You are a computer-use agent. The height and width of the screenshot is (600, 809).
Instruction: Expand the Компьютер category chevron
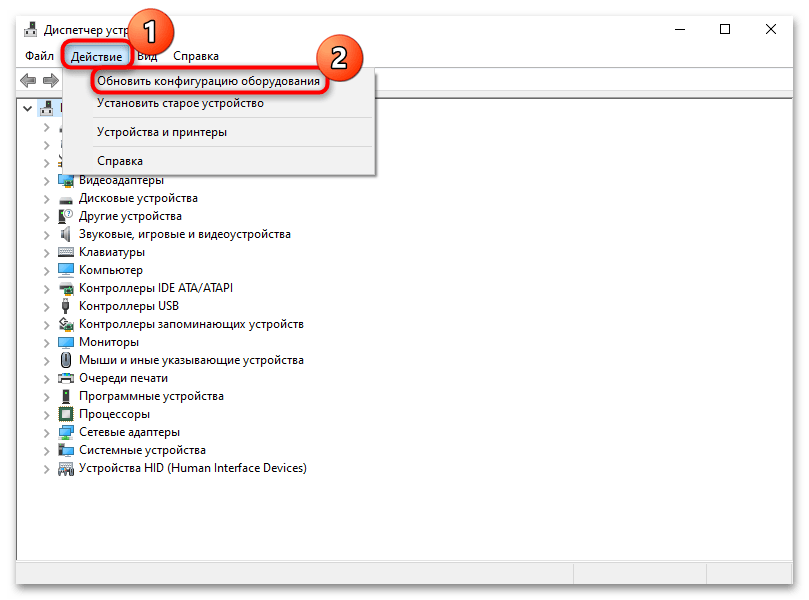[x=46, y=270]
